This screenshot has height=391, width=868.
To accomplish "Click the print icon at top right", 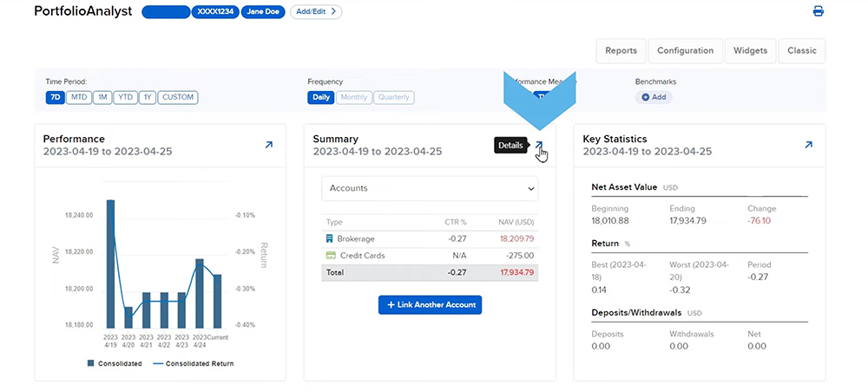I will (818, 11).
